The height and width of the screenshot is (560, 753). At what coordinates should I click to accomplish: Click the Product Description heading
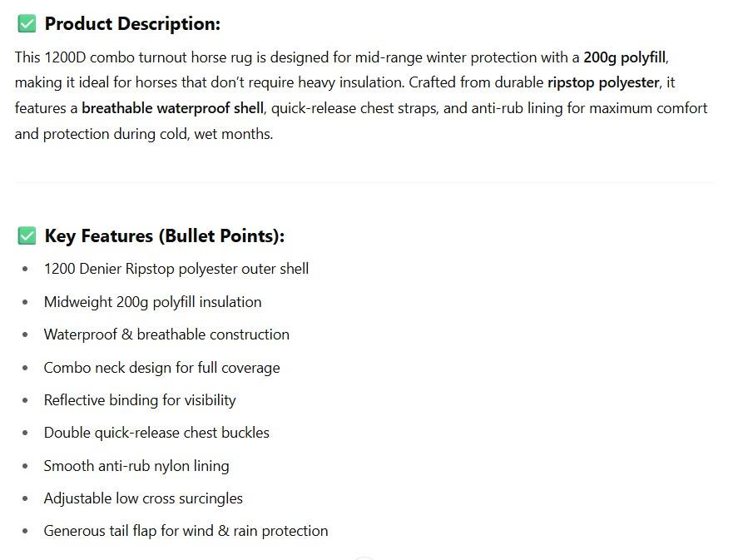coord(132,24)
